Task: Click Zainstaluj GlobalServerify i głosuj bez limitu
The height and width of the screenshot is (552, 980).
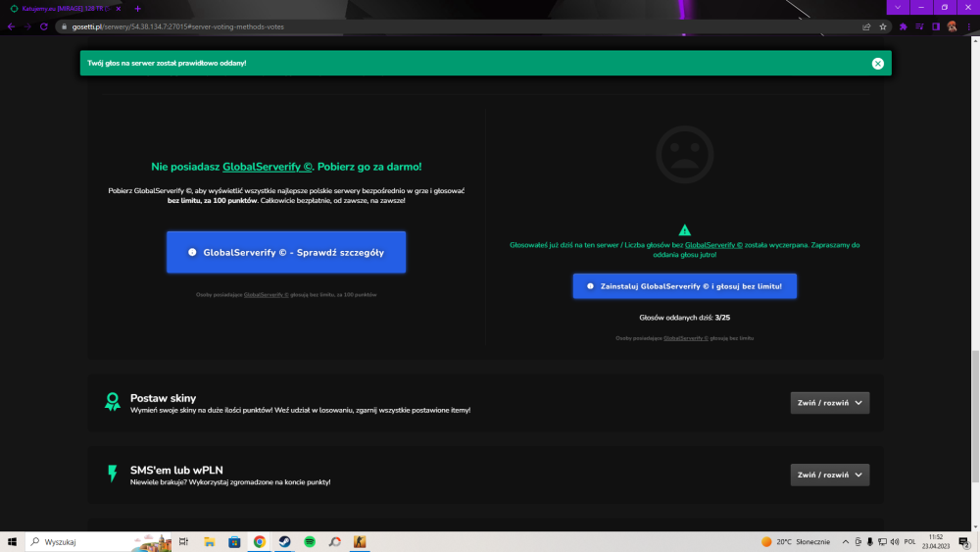Action: 684,286
